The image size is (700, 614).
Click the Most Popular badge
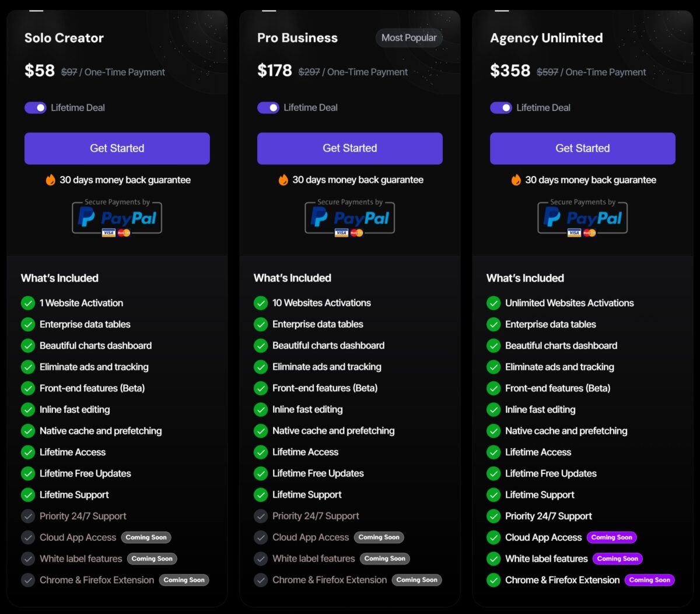tap(409, 38)
